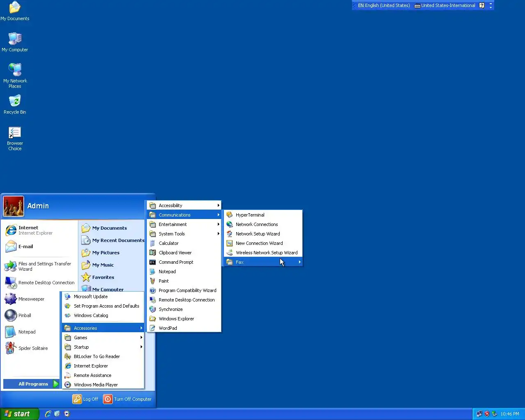Click the Admin user picture

click(x=14, y=206)
